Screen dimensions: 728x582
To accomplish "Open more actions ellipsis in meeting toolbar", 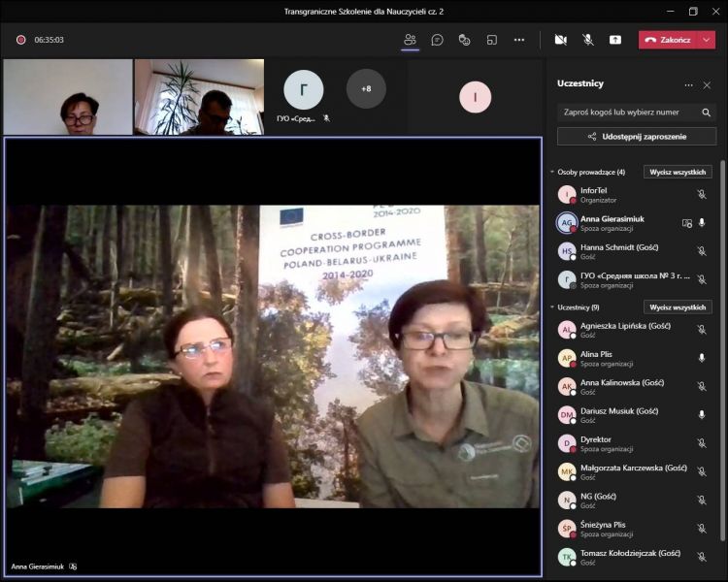I will [519, 40].
